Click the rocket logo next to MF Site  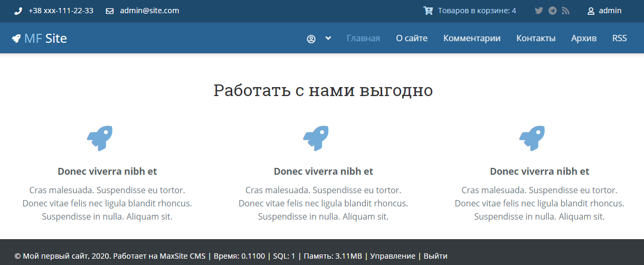tap(16, 38)
